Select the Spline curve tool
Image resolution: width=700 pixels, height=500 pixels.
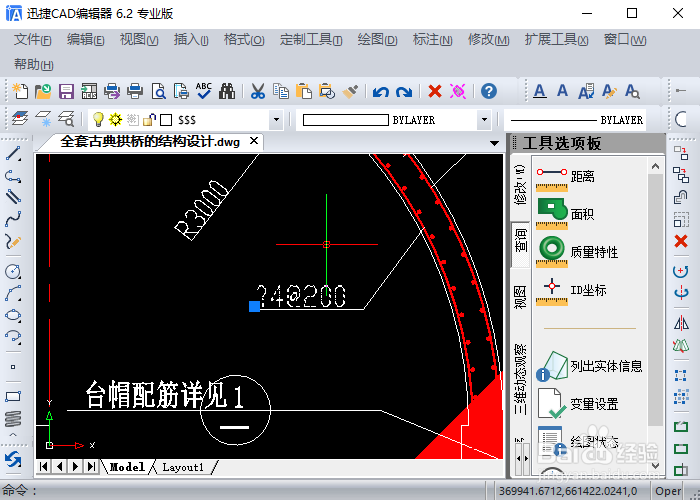[13, 218]
